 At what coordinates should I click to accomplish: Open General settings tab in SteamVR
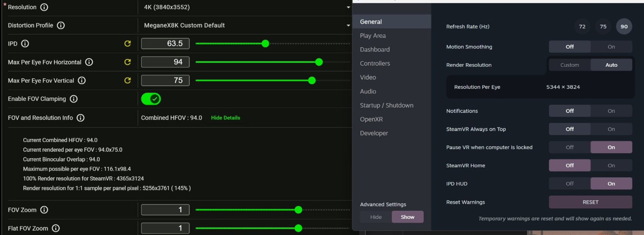point(392,22)
